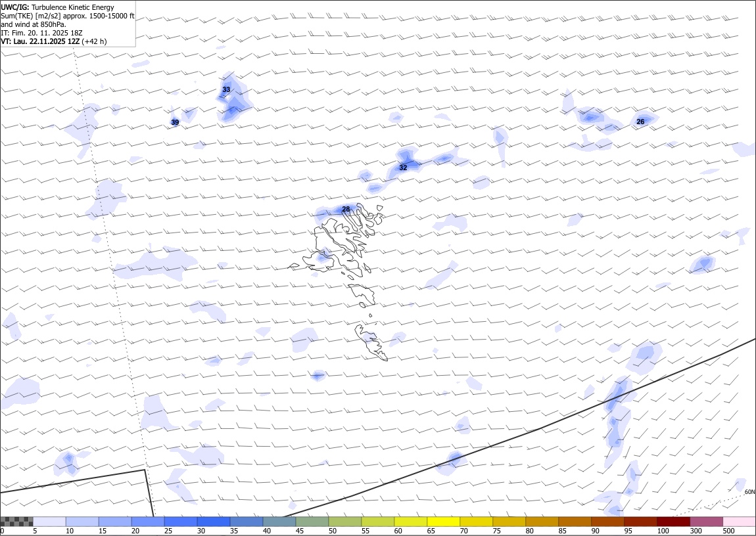Click the legend scale number 300
The height and width of the screenshot is (536, 756).
(x=696, y=531)
